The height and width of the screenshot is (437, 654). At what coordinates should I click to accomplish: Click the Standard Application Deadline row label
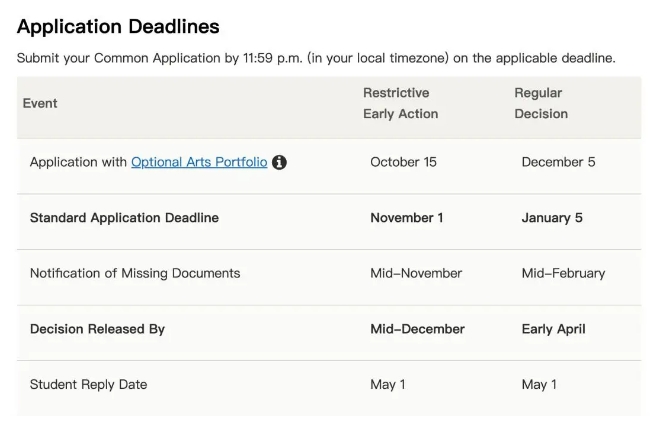point(124,218)
